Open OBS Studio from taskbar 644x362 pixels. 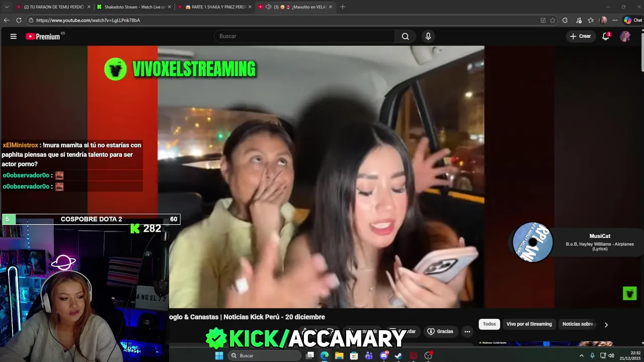[428, 355]
